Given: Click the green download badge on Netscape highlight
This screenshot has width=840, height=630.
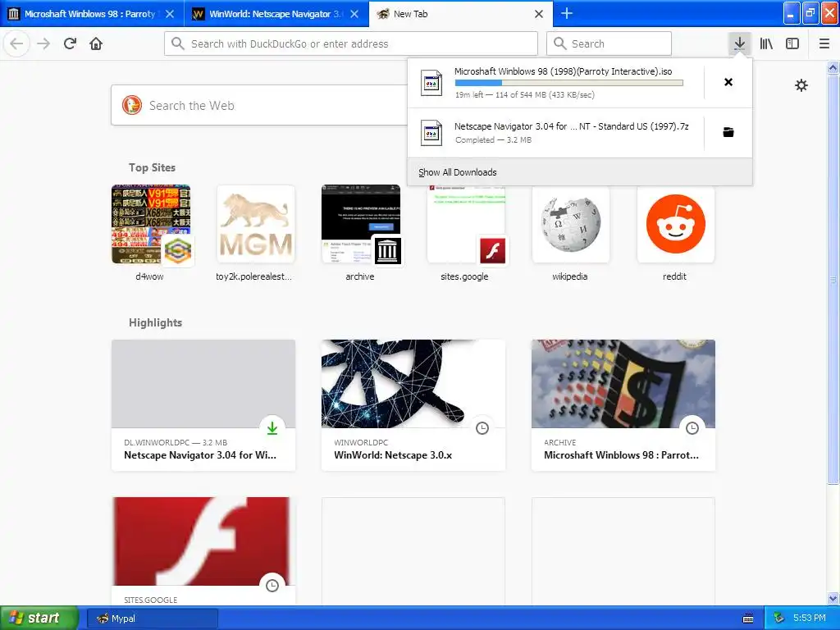Looking at the screenshot, I should (272, 428).
